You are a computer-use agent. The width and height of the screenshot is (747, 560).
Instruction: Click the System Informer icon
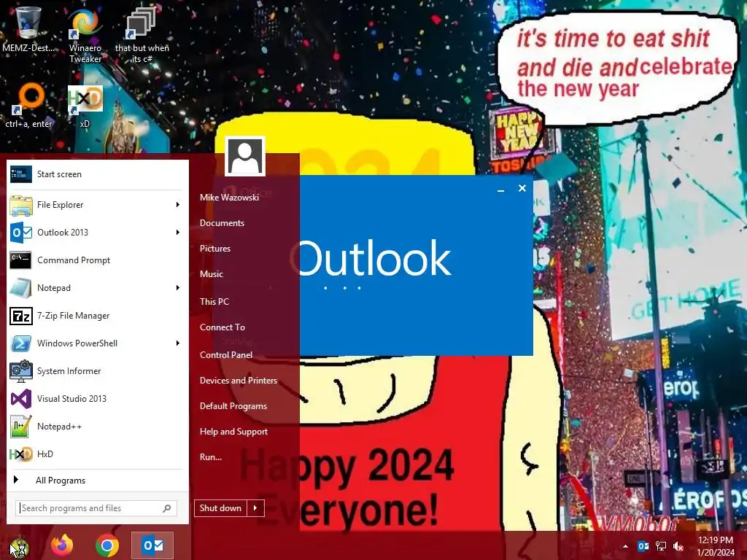pos(21,371)
